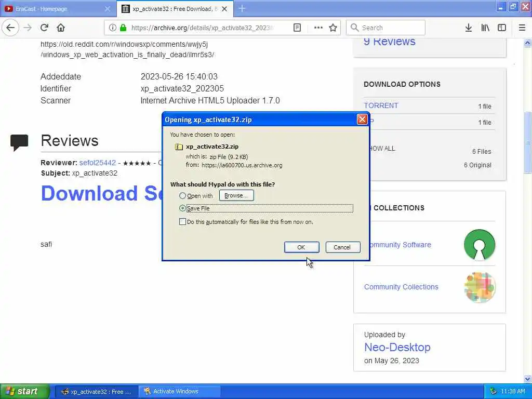
Task: Open a new tab with plus icon
Action: 242,8
